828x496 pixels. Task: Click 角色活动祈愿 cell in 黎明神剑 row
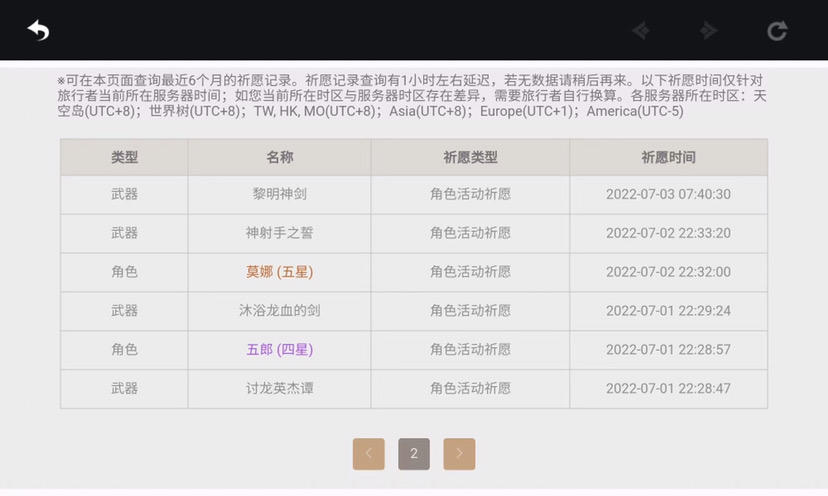click(470, 194)
